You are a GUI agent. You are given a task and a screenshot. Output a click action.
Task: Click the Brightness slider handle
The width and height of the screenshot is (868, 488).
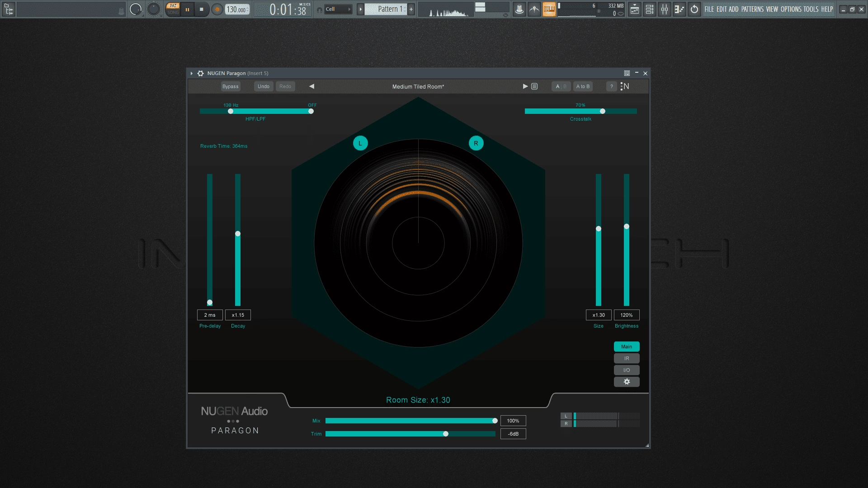point(627,226)
